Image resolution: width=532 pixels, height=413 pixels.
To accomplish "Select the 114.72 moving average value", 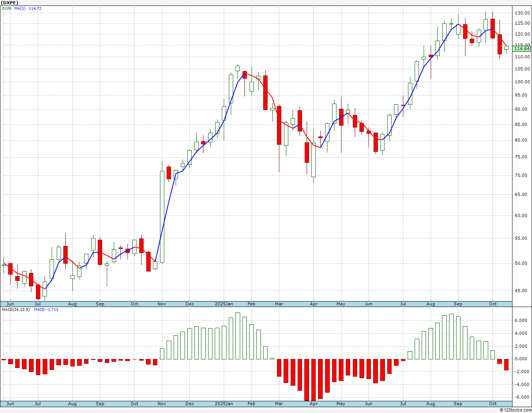I will tap(35, 8).
